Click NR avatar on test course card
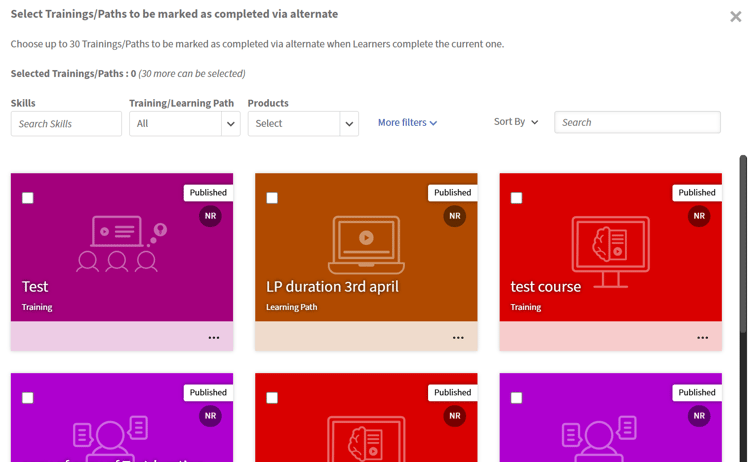Screen dimensions: 750x462 [x=699, y=216]
